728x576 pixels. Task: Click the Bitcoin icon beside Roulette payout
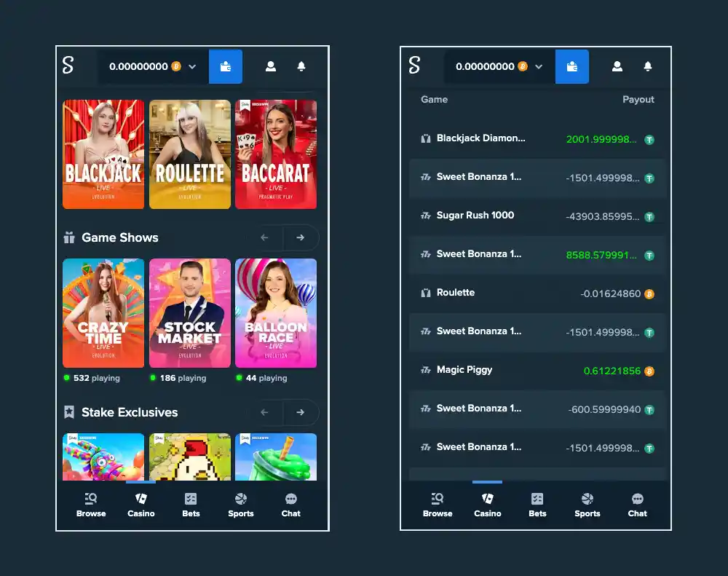pos(649,294)
